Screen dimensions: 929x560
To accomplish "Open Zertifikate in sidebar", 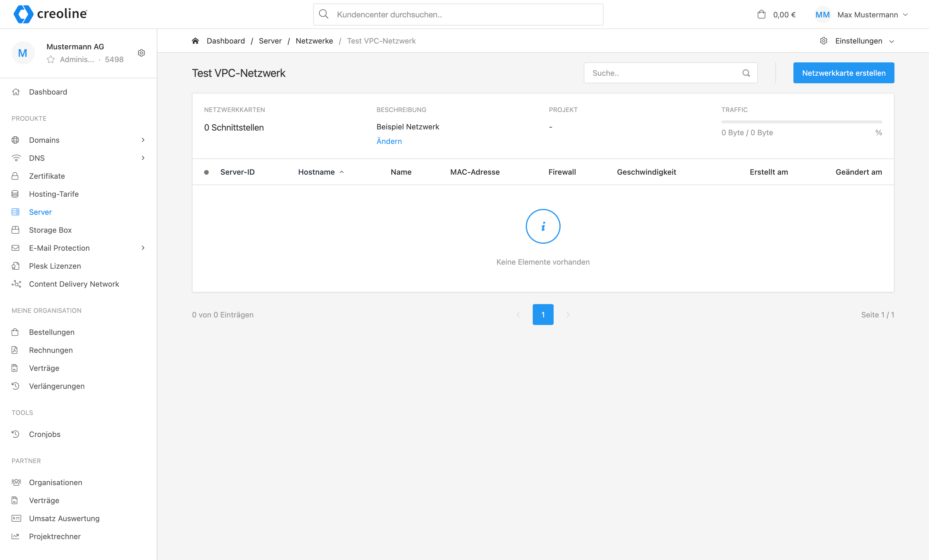I will click(47, 176).
